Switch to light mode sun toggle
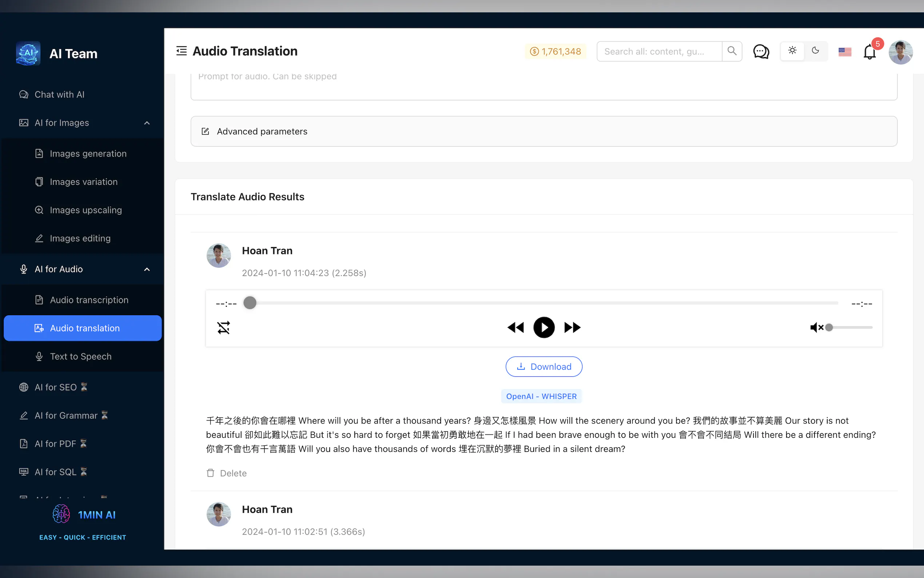 click(x=792, y=51)
